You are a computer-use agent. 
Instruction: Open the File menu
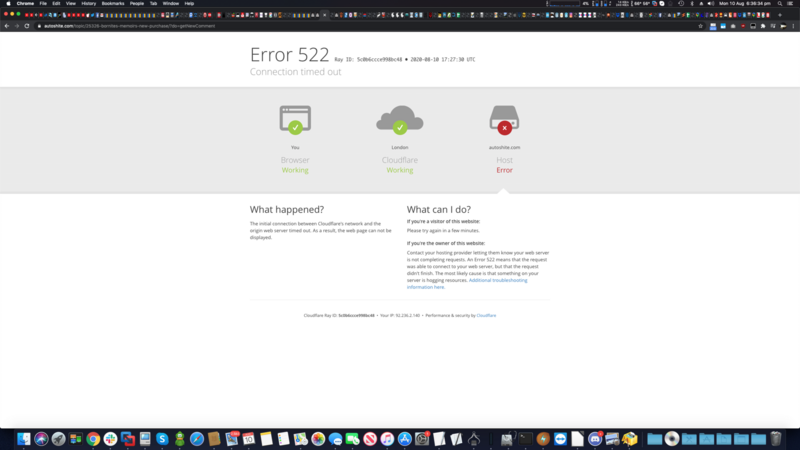[x=43, y=4]
